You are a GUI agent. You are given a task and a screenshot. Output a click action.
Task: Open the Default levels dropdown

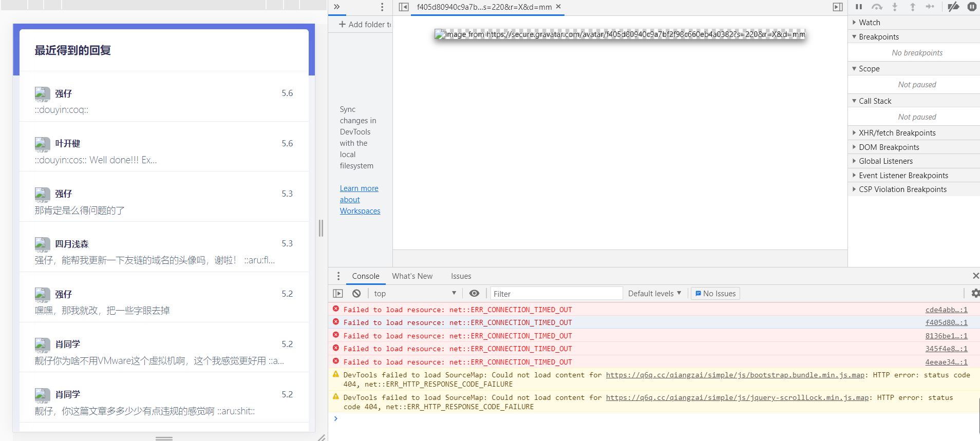654,293
